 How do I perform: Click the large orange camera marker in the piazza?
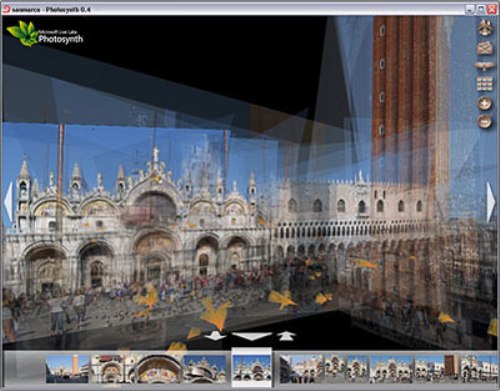216,313
